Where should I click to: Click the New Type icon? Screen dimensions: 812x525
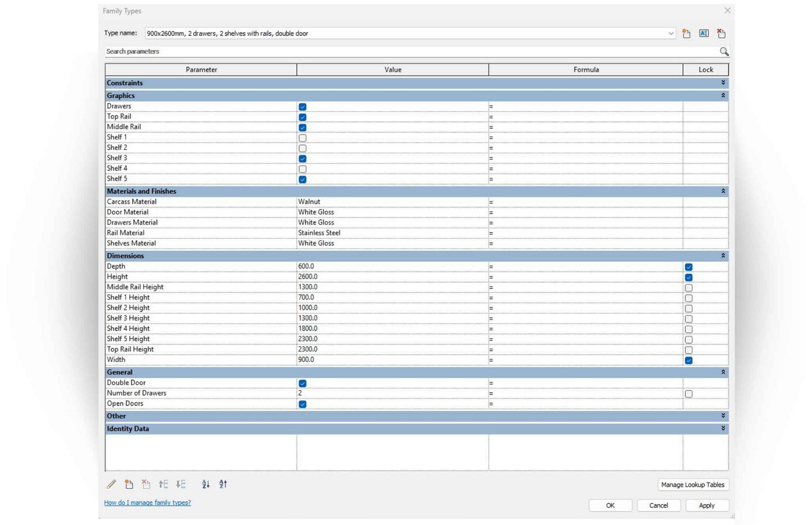click(686, 34)
